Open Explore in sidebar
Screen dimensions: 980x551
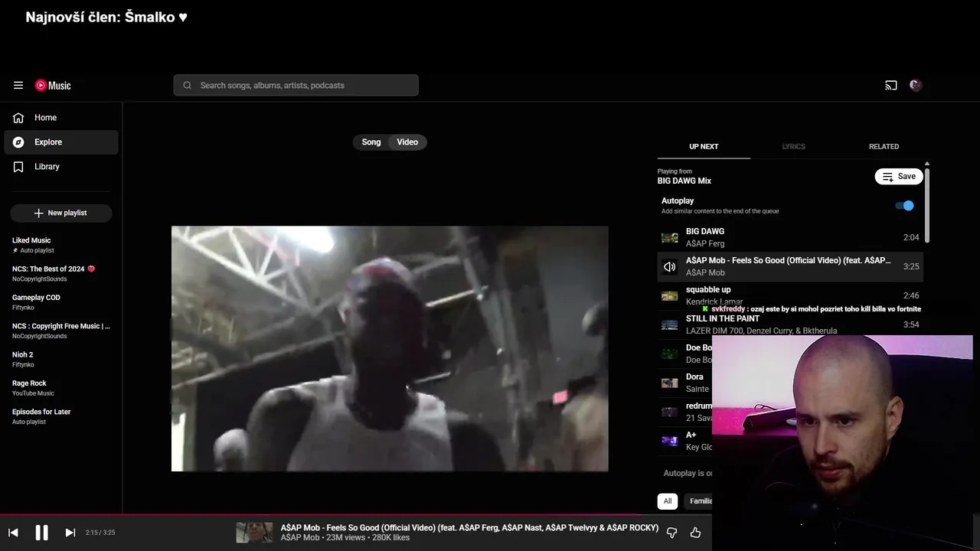tap(61, 142)
